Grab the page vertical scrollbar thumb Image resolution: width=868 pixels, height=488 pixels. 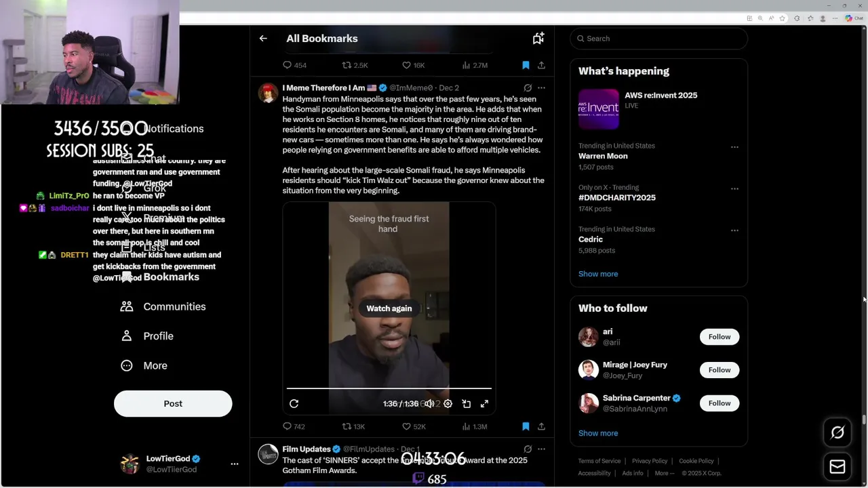[864, 419]
